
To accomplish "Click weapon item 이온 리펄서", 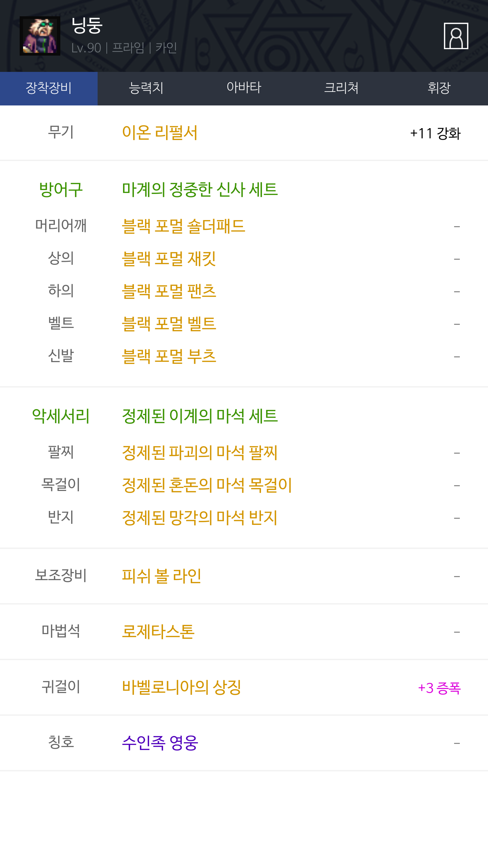I will 160,133.
